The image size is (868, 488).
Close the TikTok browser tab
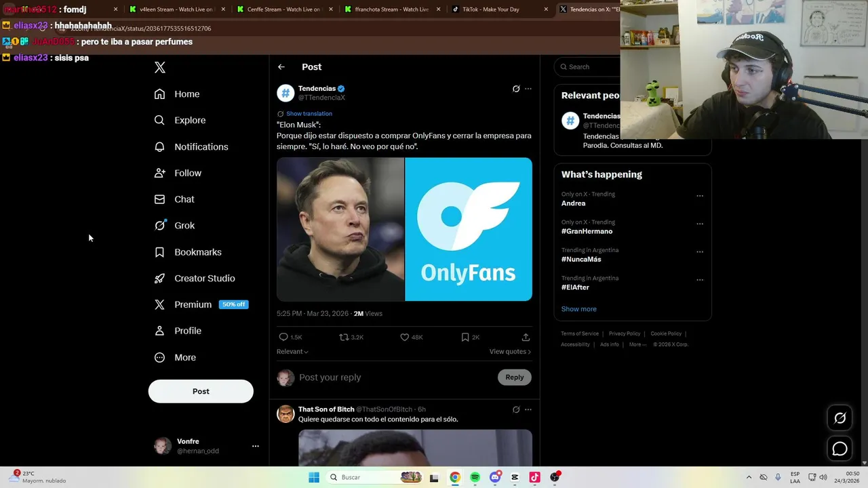(x=547, y=9)
